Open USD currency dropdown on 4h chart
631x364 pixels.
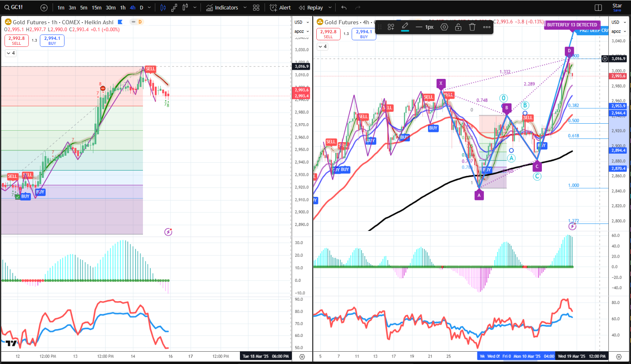tap(619, 22)
